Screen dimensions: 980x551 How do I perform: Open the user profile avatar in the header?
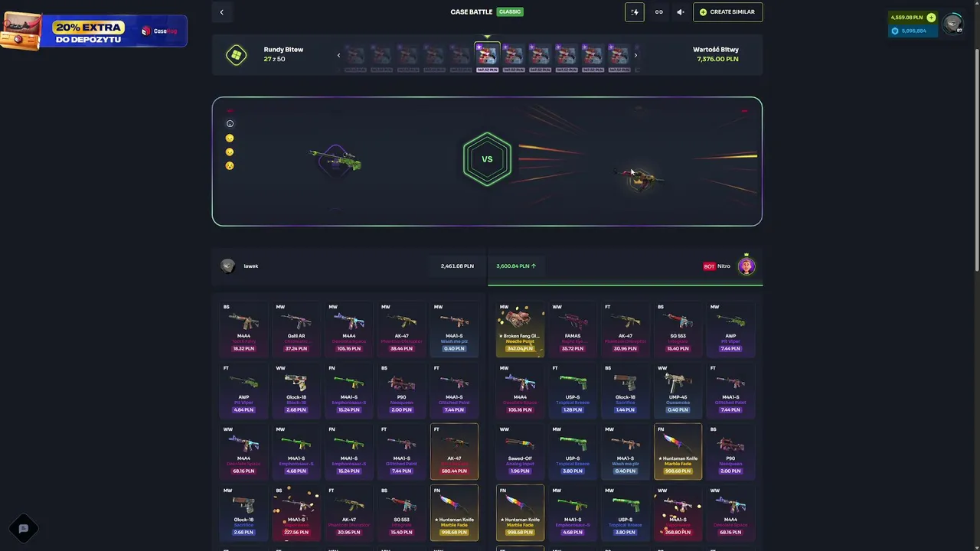(952, 24)
